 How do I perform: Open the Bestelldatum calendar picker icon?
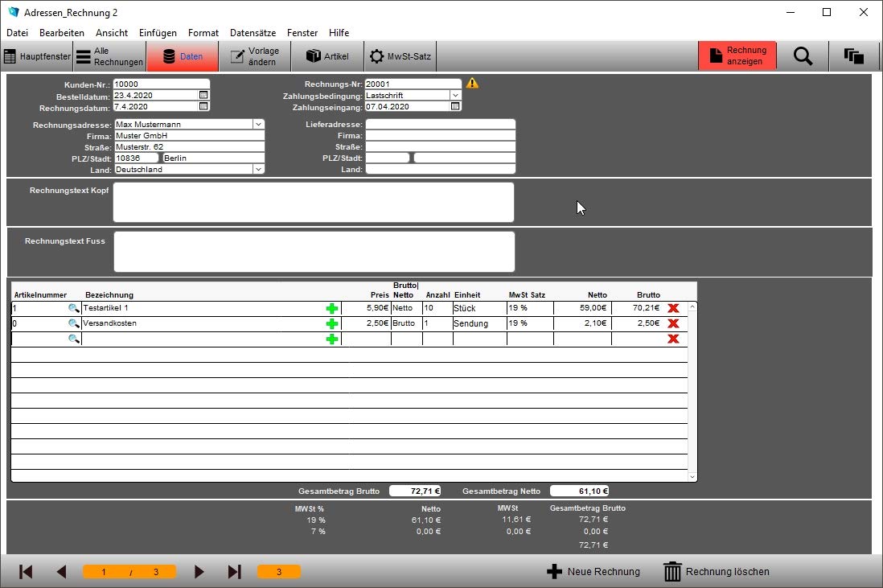pos(203,95)
